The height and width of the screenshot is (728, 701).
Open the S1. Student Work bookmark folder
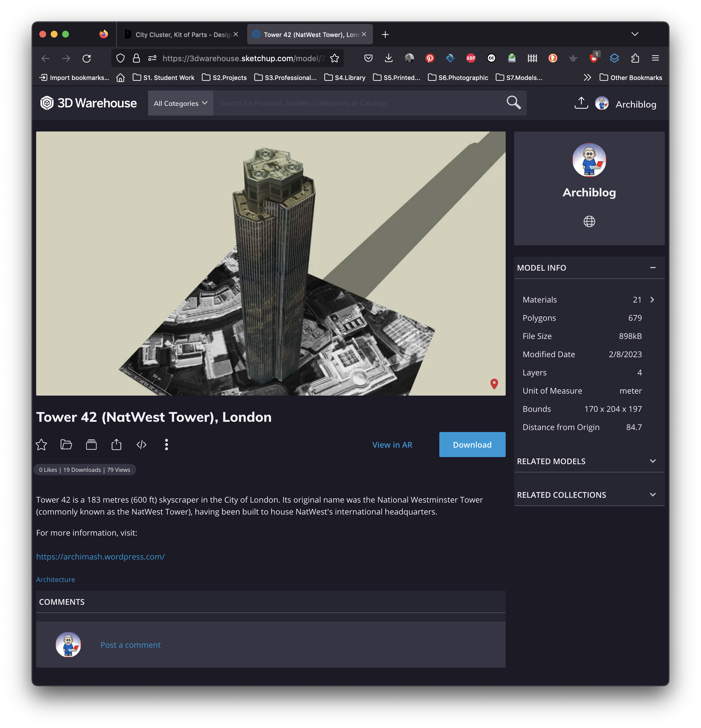pos(163,78)
